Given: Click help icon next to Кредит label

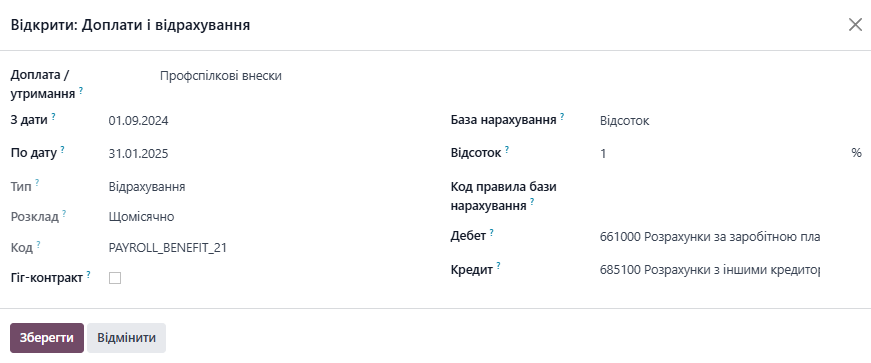Looking at the screenshot, I should pyautogui.click(x=498, y=266).
